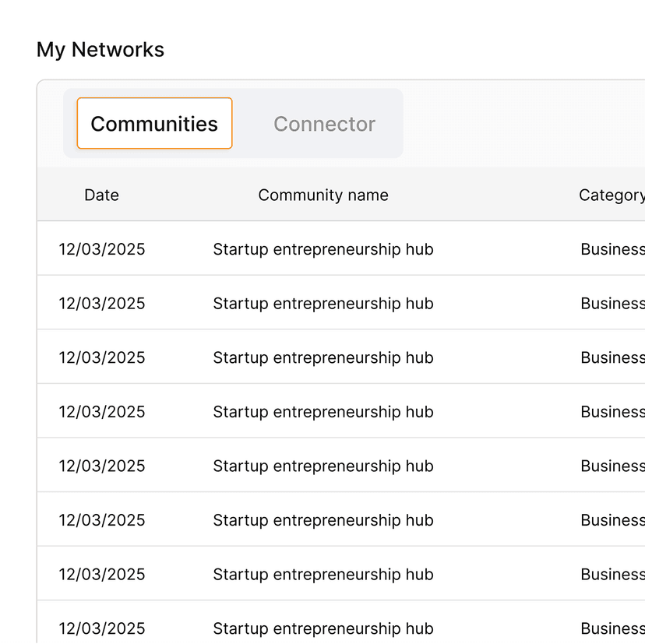Sort by the Date column header
Viewport: 645px width, 644px height.
101,195
